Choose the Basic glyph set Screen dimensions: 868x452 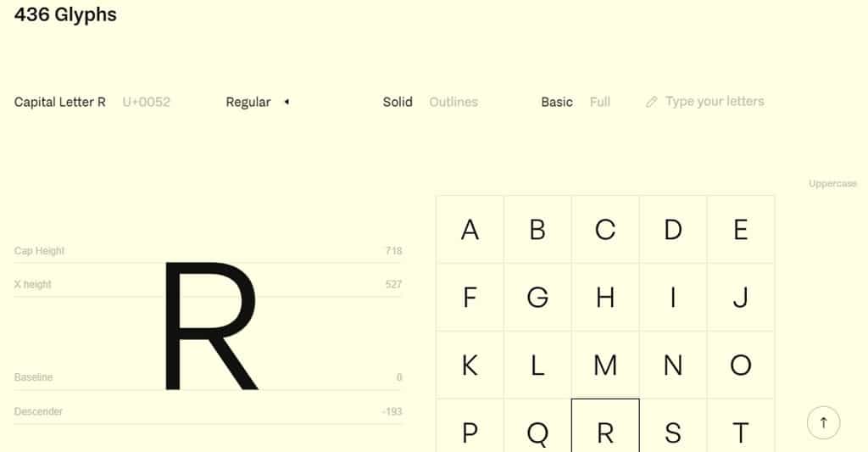(556, 102)
